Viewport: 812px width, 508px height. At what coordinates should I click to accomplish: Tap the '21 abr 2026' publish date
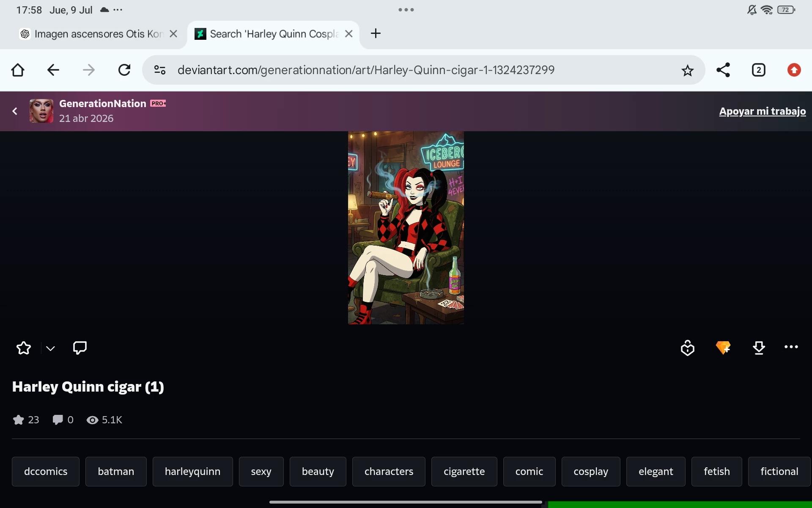[x=86, y=118]
